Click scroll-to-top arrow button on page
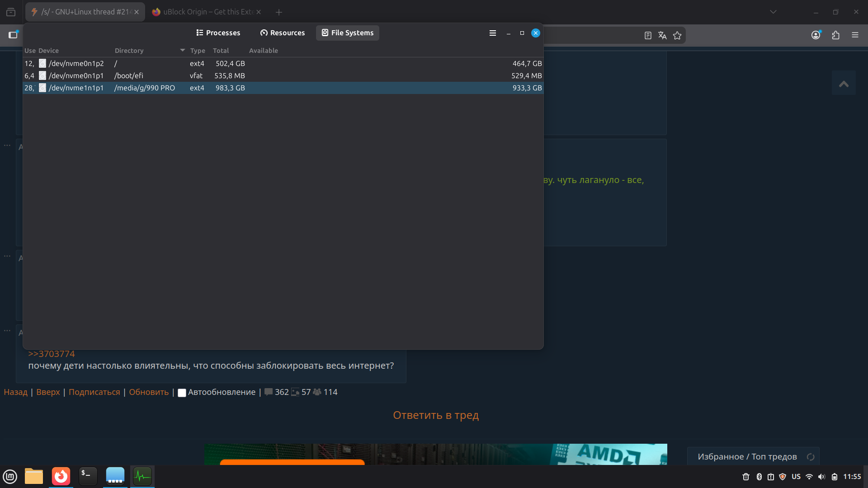This screenshot has height=488, width=868. 844,83
